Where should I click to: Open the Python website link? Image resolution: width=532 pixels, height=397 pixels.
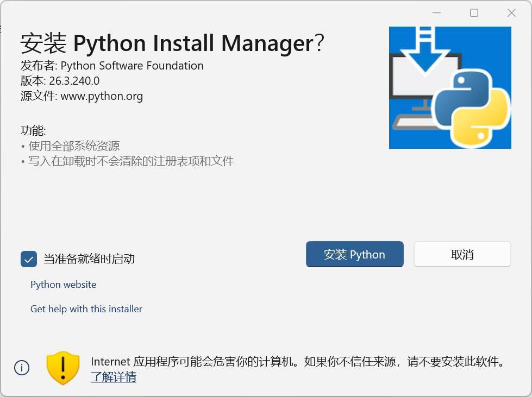64,285
